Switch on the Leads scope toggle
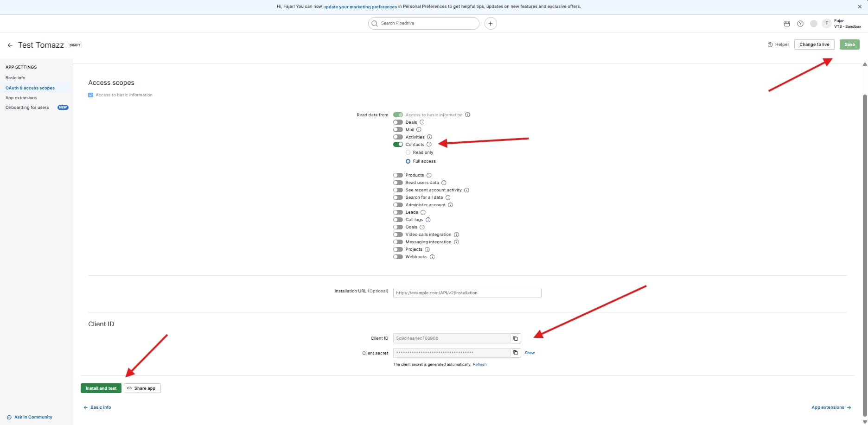 pyautogui.click(x=398, y=212)
